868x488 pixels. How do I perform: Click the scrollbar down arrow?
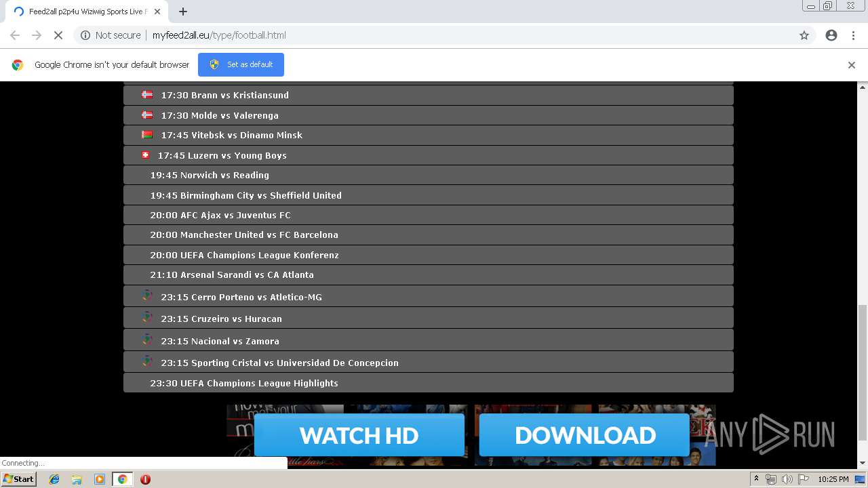pos(863,464)
